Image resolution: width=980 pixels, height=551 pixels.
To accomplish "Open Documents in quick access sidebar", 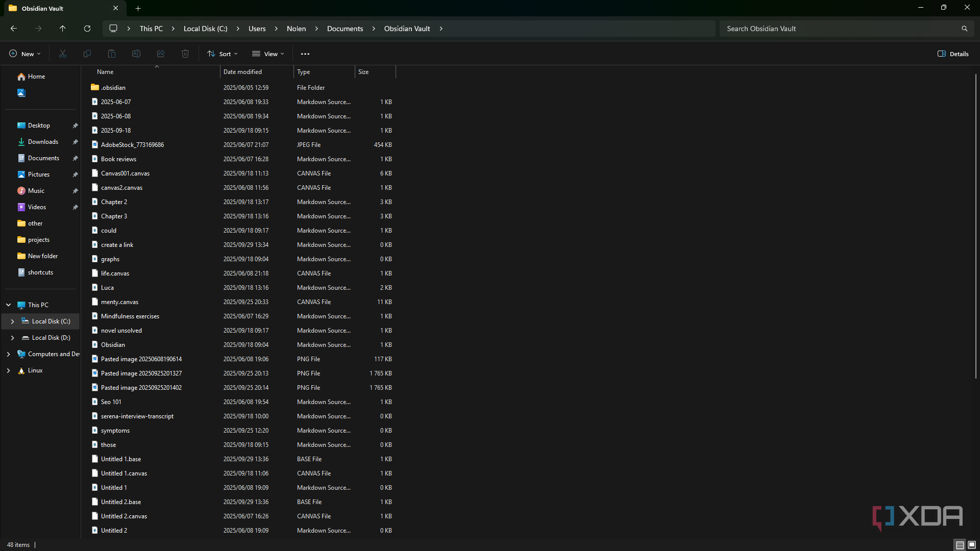I will point(43,158).
